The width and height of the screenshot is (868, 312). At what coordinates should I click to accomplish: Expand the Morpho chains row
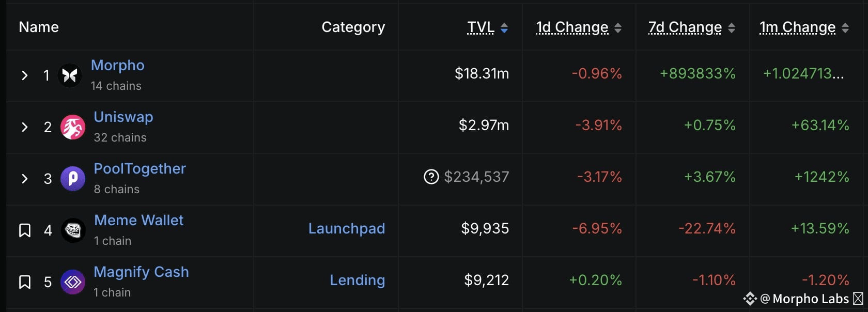click(x=24, y=75)
